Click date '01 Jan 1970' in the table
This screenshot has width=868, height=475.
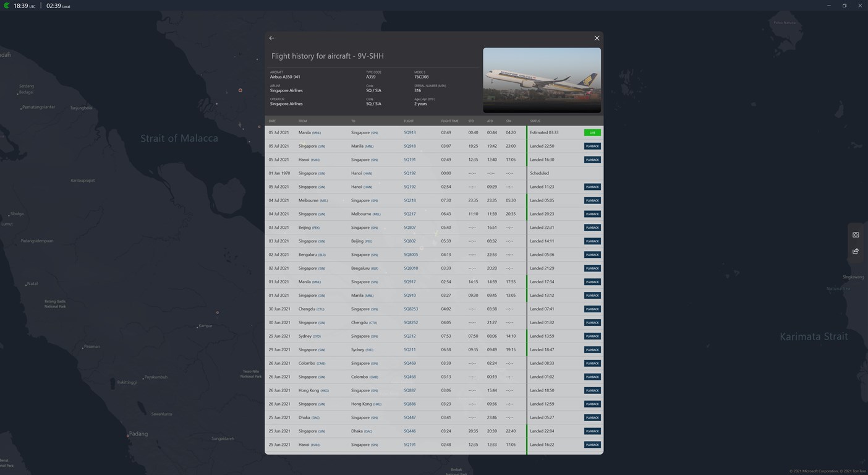[x=279, y=173]
